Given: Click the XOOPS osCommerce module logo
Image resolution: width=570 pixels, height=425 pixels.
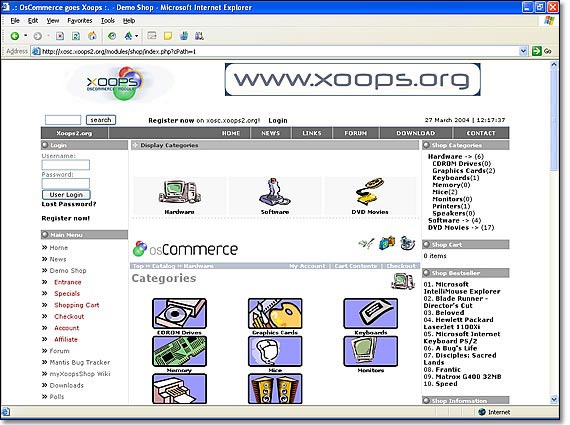Looking at the screenshot, I should tap(115, 83).
